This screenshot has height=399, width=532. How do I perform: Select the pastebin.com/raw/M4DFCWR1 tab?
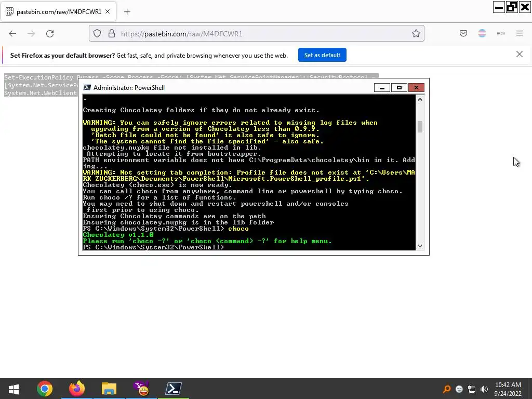58,12
